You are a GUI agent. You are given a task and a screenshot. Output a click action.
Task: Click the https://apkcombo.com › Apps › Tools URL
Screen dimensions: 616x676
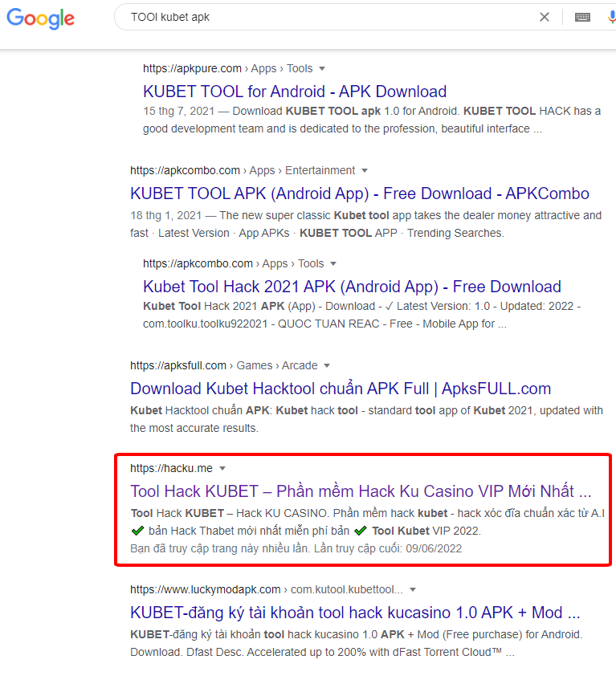coord(234,264)
